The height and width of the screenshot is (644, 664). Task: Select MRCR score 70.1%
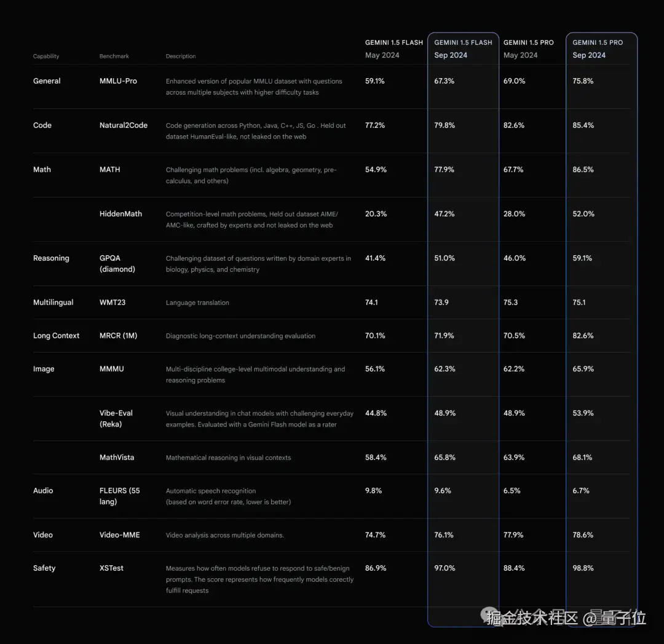(375, 336)
